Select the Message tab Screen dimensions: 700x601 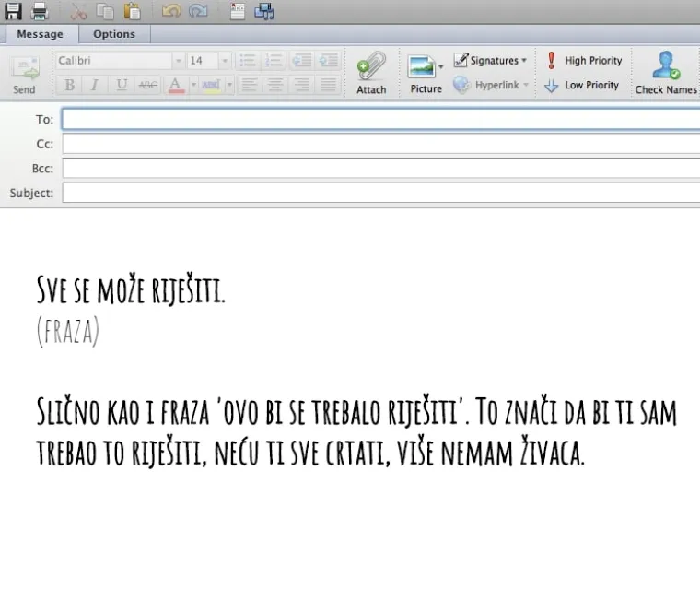click(x=41, y=34)
